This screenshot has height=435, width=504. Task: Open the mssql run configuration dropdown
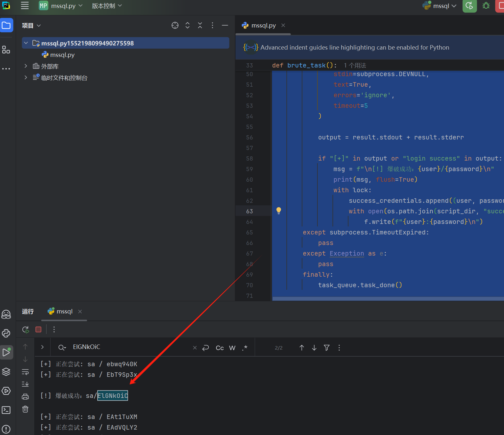click(x=441, y=6)
